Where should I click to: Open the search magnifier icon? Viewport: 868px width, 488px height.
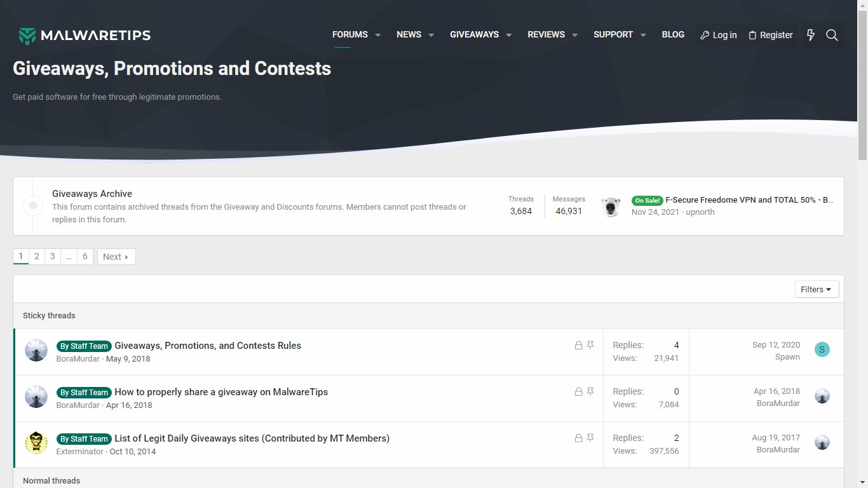click(832, 35)
